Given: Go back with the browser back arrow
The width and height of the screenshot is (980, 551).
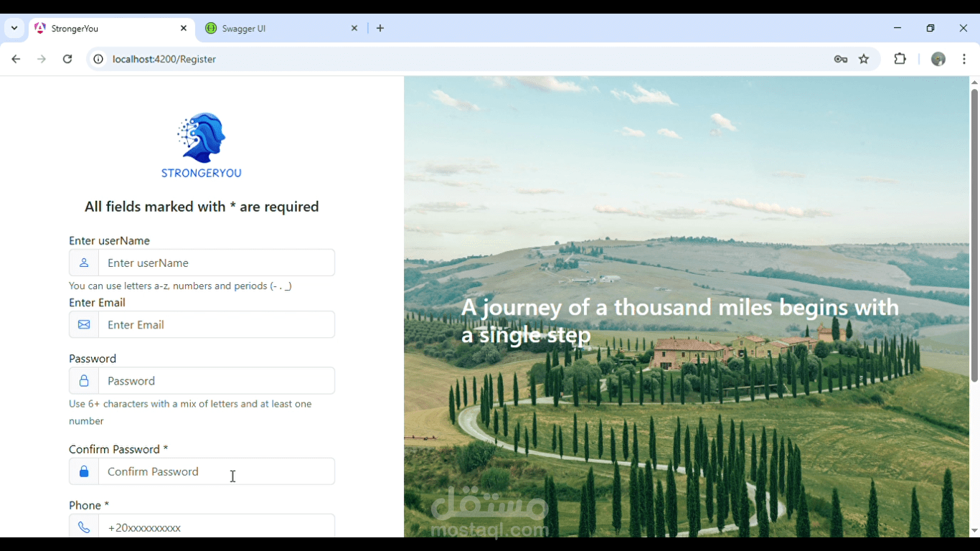Looking at the screenshot, I should 16,59.
